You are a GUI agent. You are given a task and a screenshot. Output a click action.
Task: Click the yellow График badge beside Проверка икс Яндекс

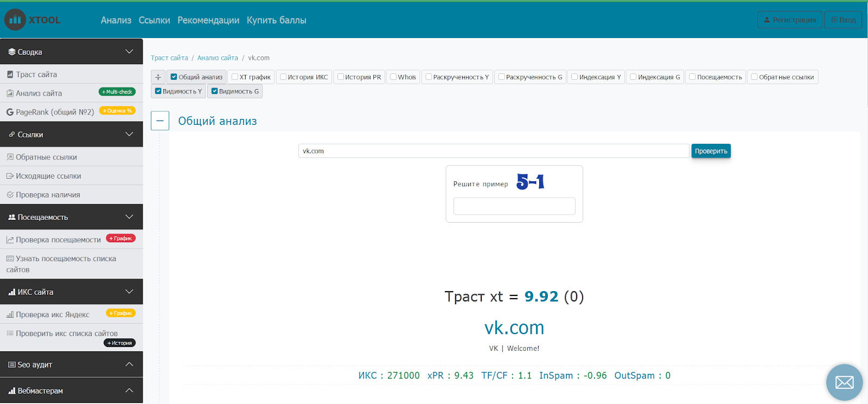(120, 313)
